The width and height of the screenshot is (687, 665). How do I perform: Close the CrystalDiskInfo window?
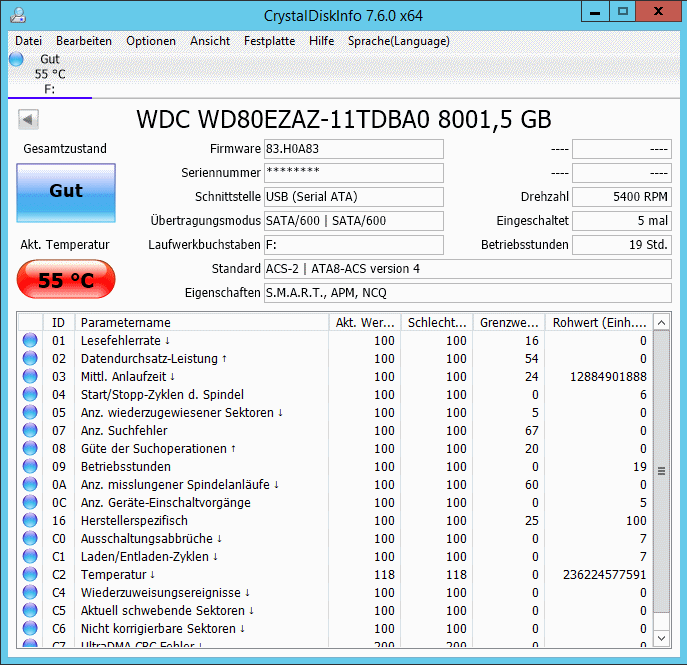[659, 12]
